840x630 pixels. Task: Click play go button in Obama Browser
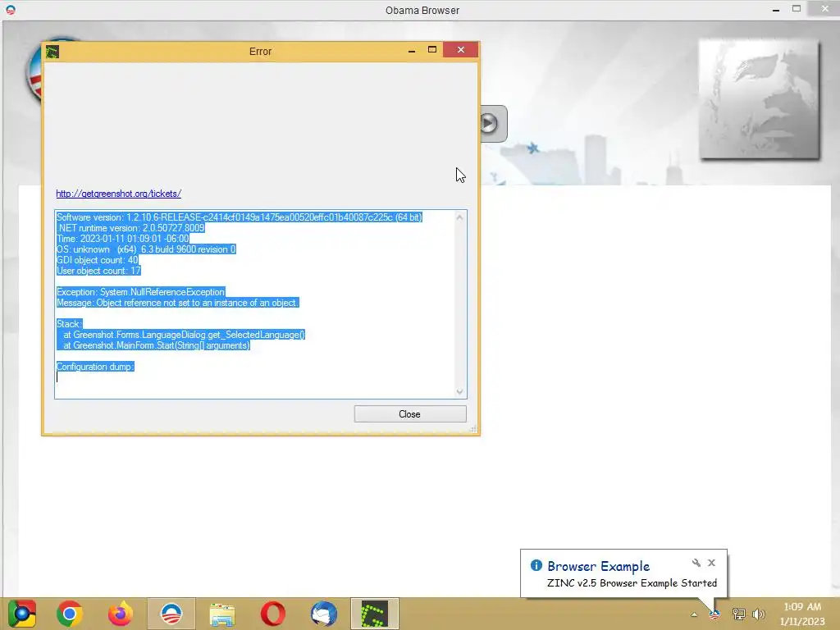coord(489,124)
